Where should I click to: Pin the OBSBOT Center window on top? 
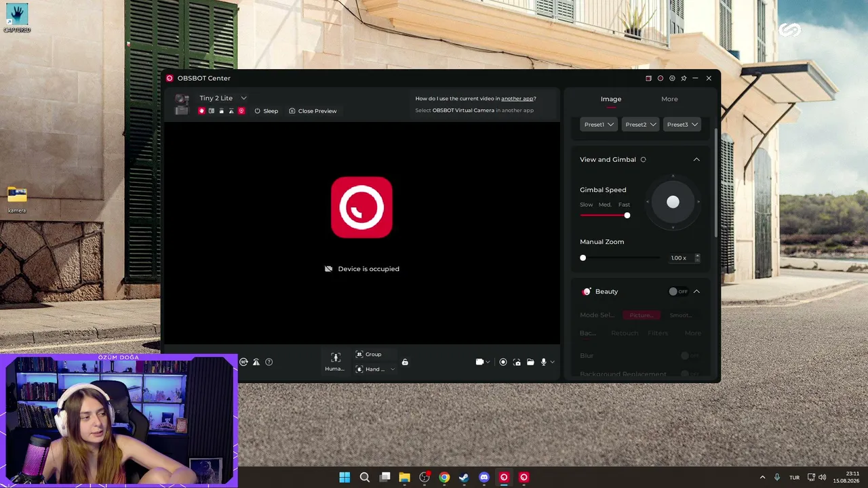point(684,79)
